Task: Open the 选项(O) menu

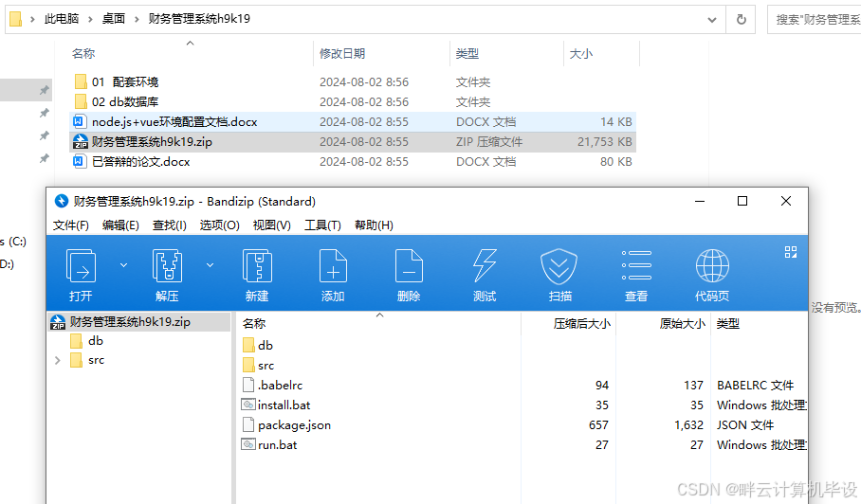Action: [219, 225]
